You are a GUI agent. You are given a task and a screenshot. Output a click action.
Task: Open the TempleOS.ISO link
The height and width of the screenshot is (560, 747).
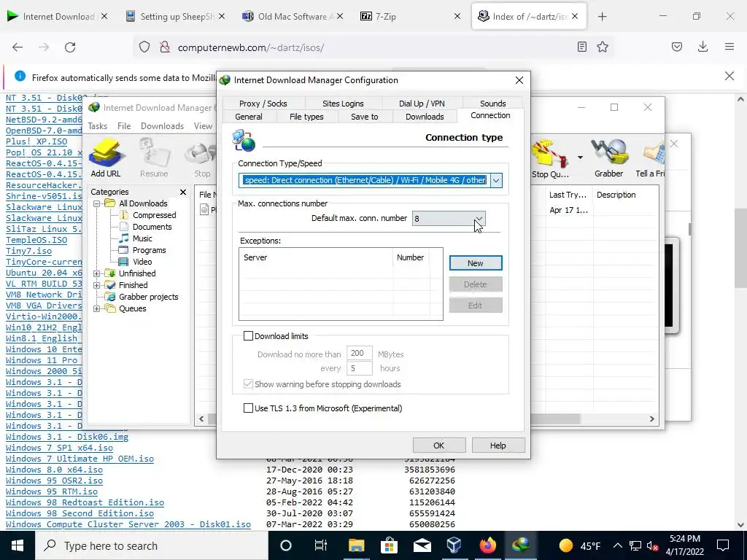[36, 240]
